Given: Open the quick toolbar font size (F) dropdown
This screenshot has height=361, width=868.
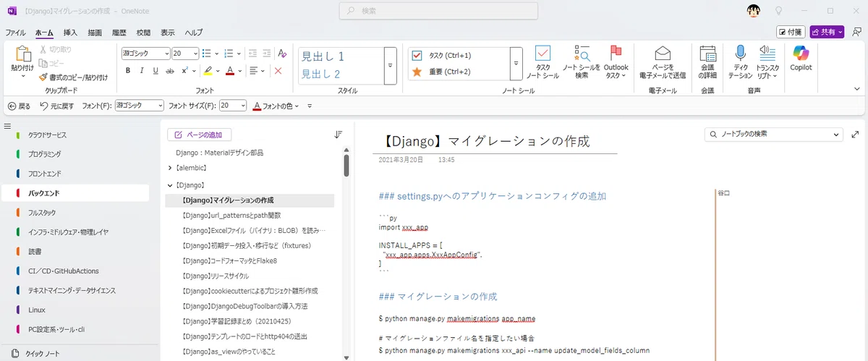Looking at the screenshot, I should tap(242, 106).
